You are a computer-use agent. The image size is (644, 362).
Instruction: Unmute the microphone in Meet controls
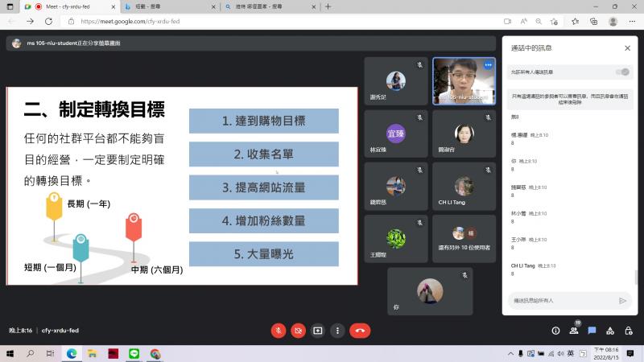[x=278, y=331]
